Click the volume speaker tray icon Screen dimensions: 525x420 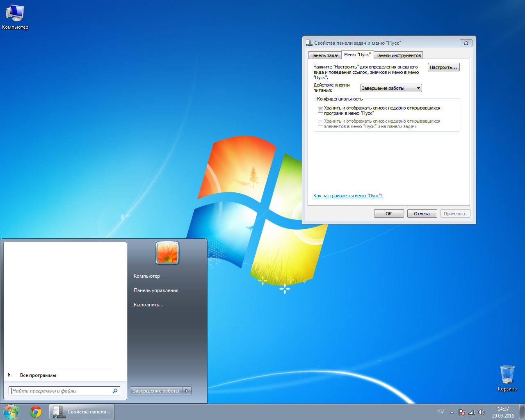(x=482, y=412)
